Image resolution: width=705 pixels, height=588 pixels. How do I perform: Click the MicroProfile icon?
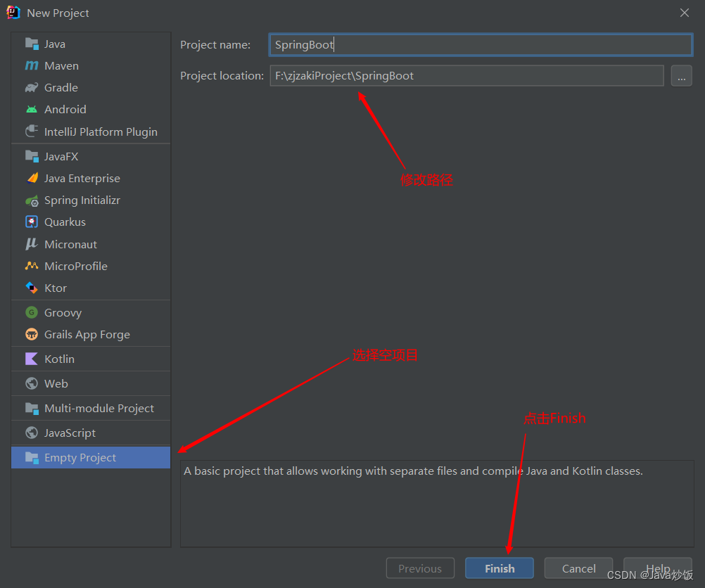pos(32,266)
